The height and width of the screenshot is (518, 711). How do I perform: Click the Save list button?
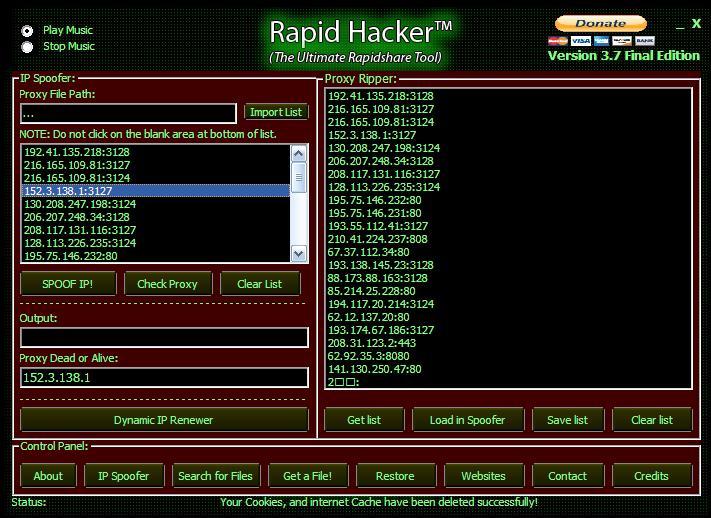(x=568, y=420)
